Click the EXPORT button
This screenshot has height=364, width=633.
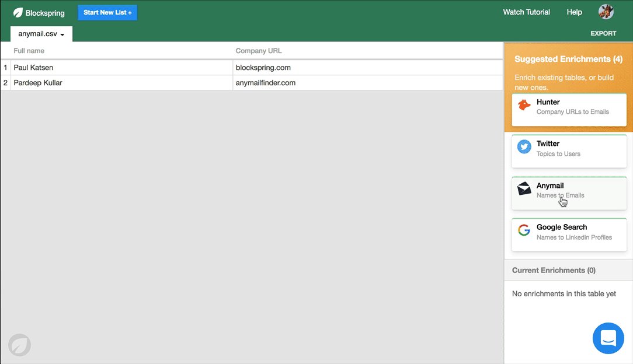click(603, 33)
